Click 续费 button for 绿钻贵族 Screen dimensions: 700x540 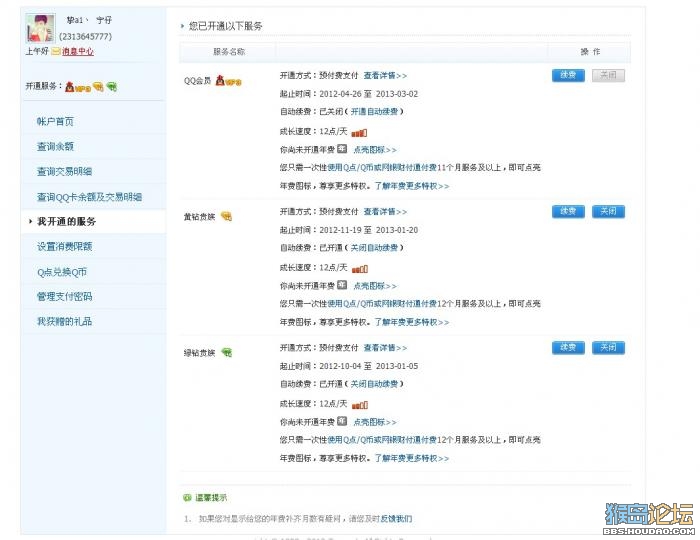click(568, 347)
